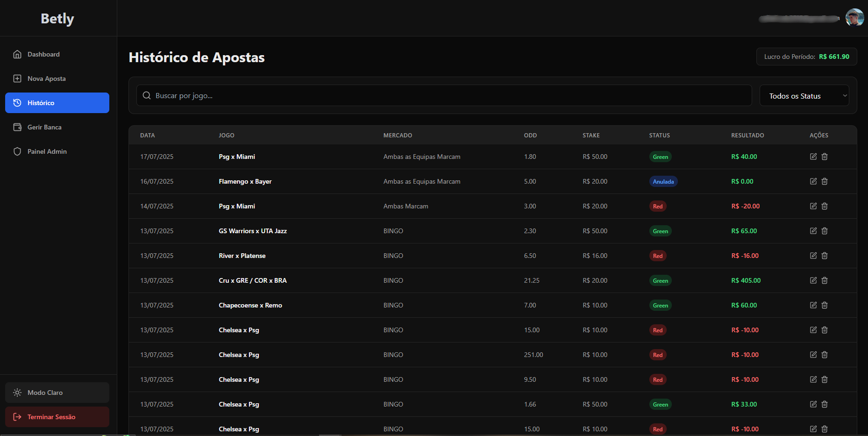This screenshot has width=868, height=436.
Task: Click edit icon for 17/07/2025 Psg x Miami bet
Action: pos(813,157)
